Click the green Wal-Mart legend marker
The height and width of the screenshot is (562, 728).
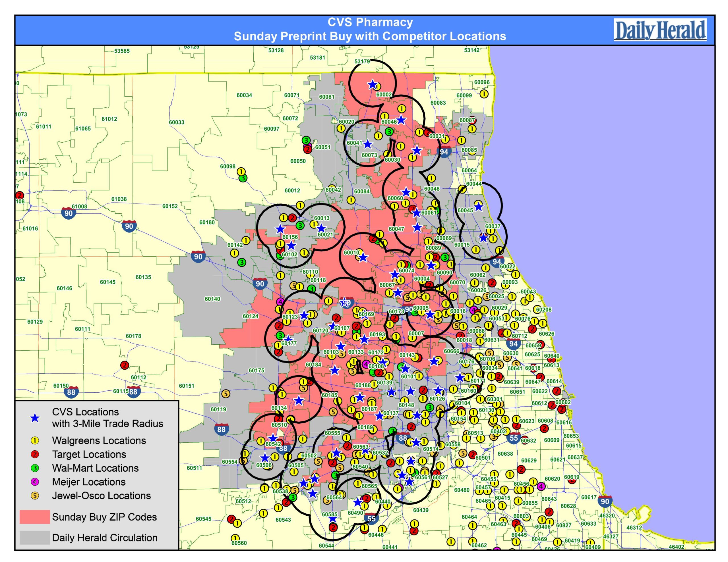click(35, 468)
